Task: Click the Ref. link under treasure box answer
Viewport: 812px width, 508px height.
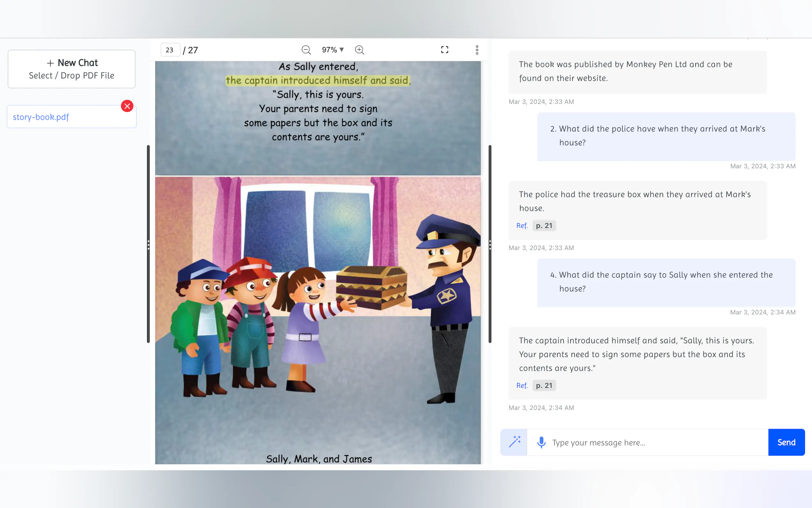Action: [522, 226]
